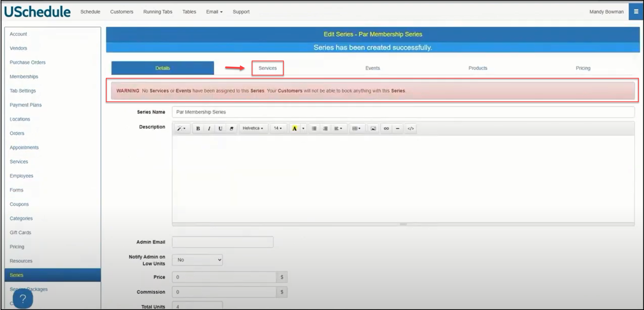The width and height of the screenshot is (644, 310).
Task: Open the Email menu in top navigation
Action: click(x=214, y=12)
